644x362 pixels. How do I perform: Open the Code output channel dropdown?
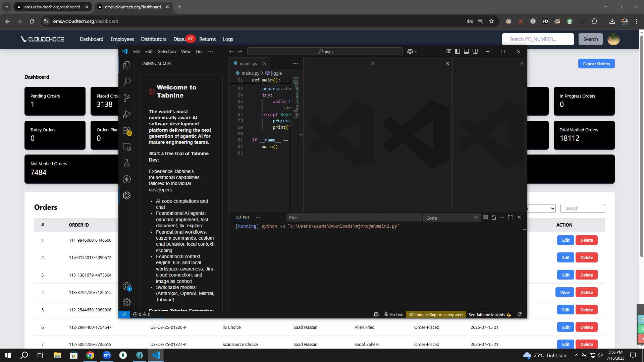click(452, 218)
